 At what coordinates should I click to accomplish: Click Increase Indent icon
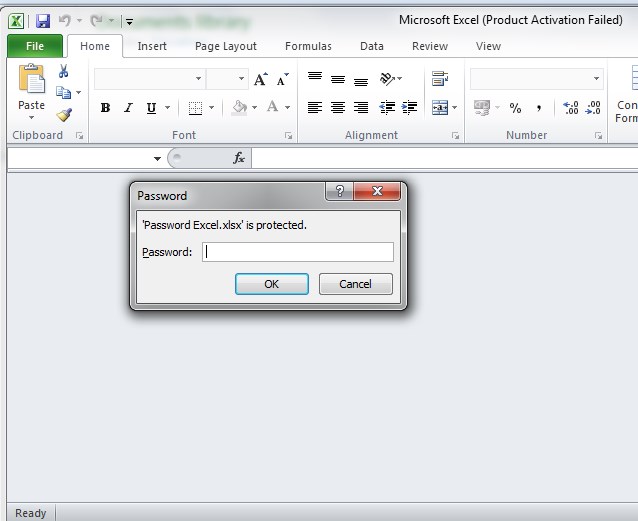coord(409,108)
